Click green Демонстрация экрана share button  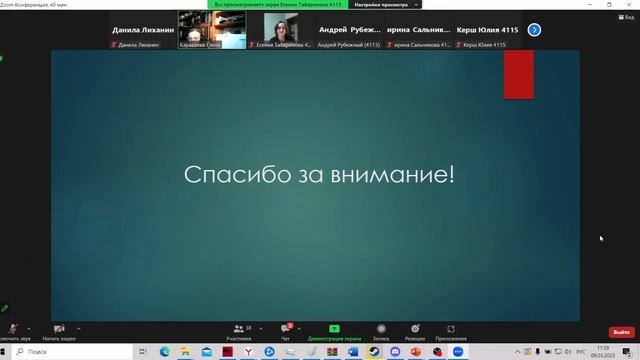click(x=334, y=332)
